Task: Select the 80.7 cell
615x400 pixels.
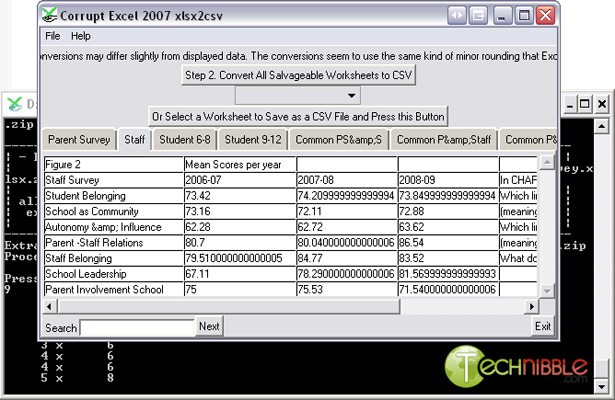Action: tap(240, 243)
